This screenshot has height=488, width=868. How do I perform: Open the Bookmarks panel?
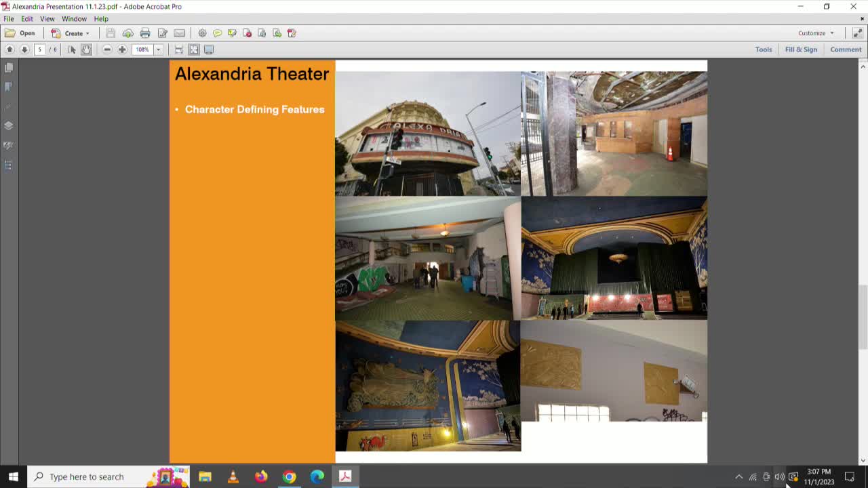(9, 87)
